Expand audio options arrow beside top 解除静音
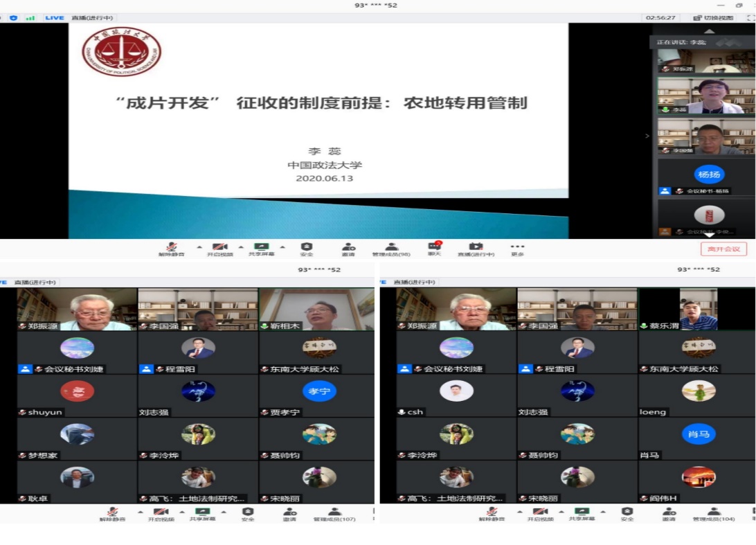 click(x=199, y=247)
